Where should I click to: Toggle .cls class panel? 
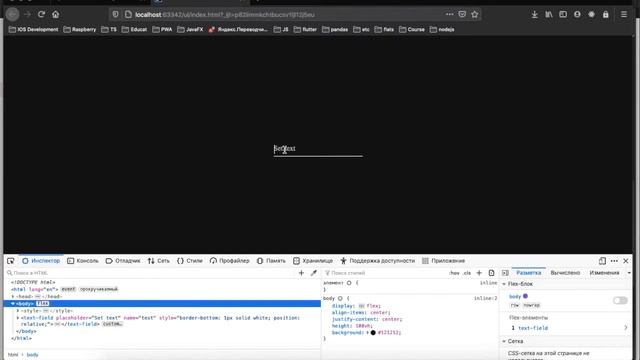click(467, 273)
